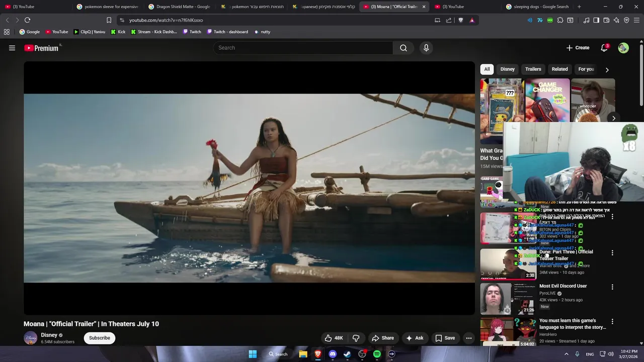
Task: Subscribe to the Disney channel
Action: pos(100,338)
